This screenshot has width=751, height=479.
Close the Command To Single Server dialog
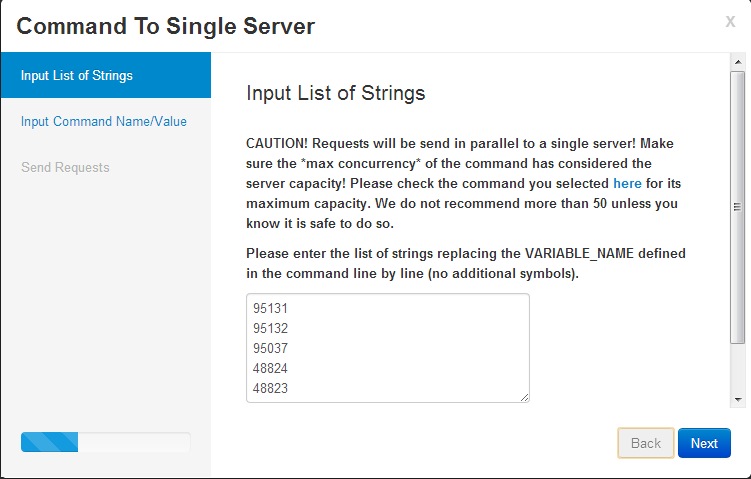(730, 22)
